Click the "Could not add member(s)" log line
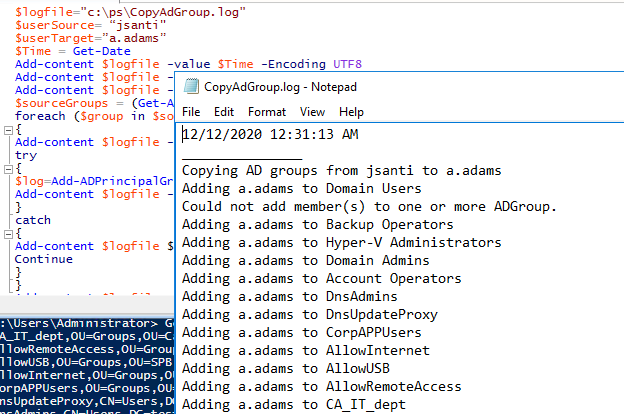 pyautogui.click(x=369, y=206)
